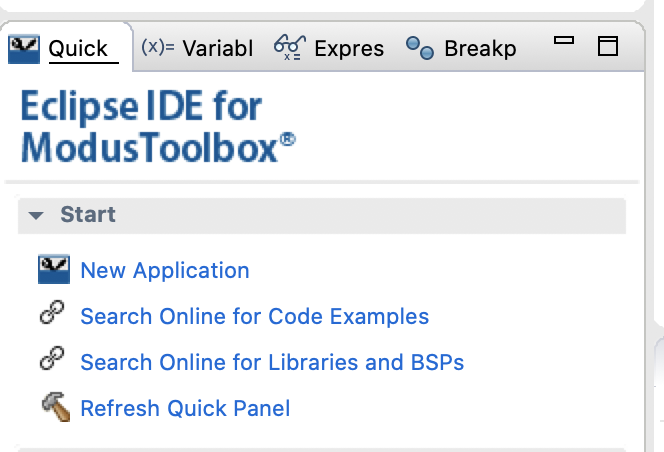Screen dimensions: 664x452
Task: Maximize the Quick Panel view
Action: tap(607, 46)
